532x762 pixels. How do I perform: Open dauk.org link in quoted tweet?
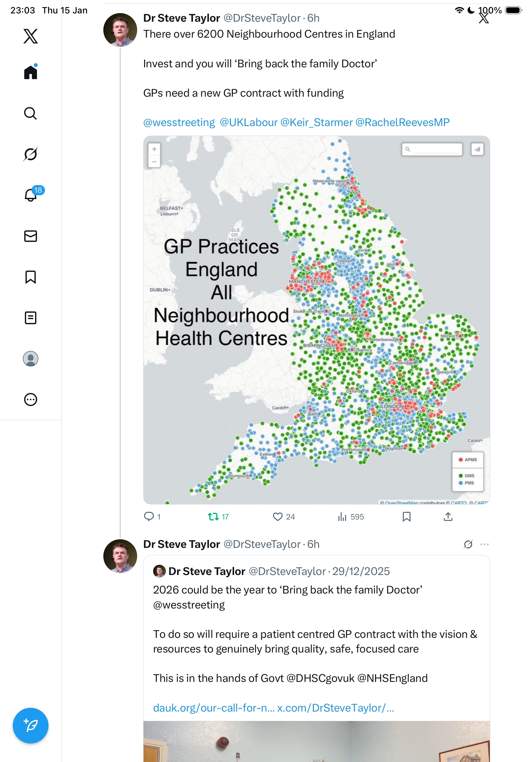214,707
